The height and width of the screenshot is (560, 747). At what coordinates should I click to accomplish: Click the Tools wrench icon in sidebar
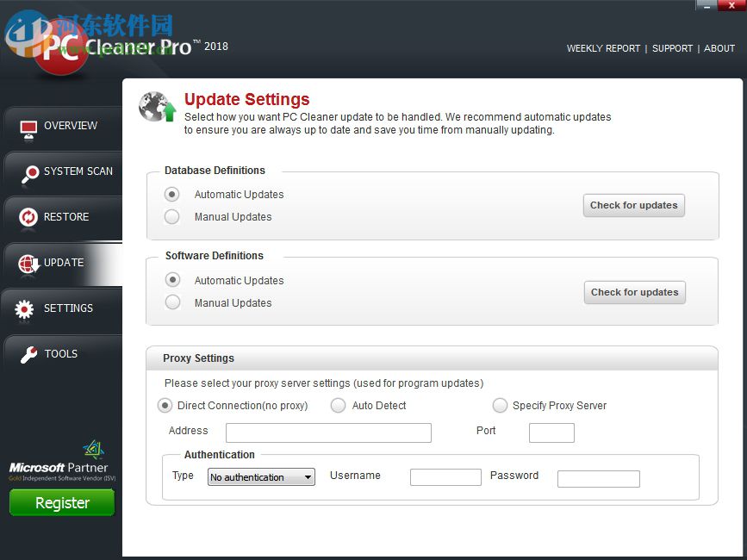tap(27, 353)
